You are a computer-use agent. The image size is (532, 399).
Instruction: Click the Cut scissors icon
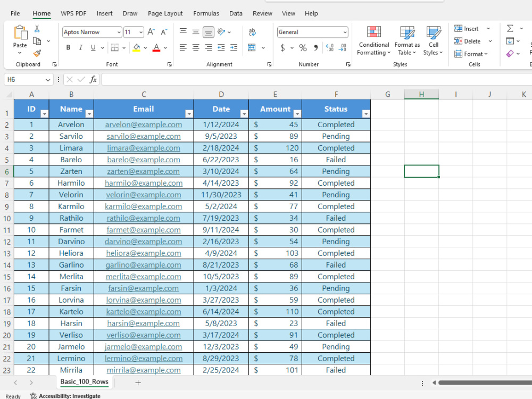click(x=37, y=29)
